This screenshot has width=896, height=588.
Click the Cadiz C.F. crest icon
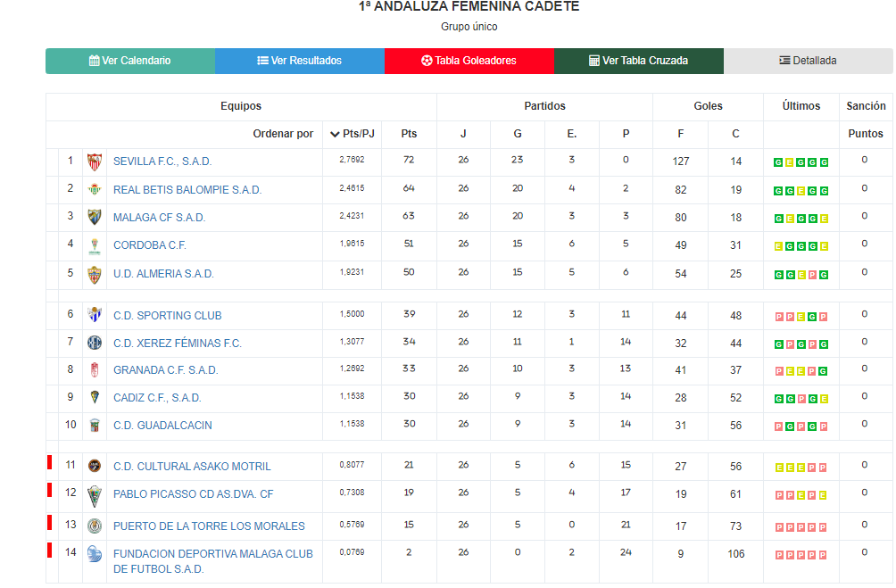[x=95, y=397]
